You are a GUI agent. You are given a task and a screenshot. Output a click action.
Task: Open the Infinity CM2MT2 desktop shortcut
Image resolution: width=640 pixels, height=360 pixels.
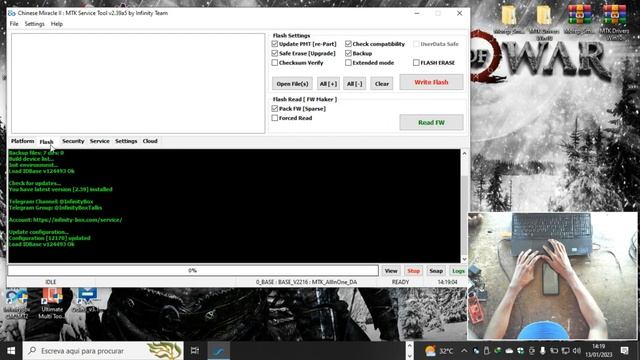pyautogui.click(x=17, y=303)
